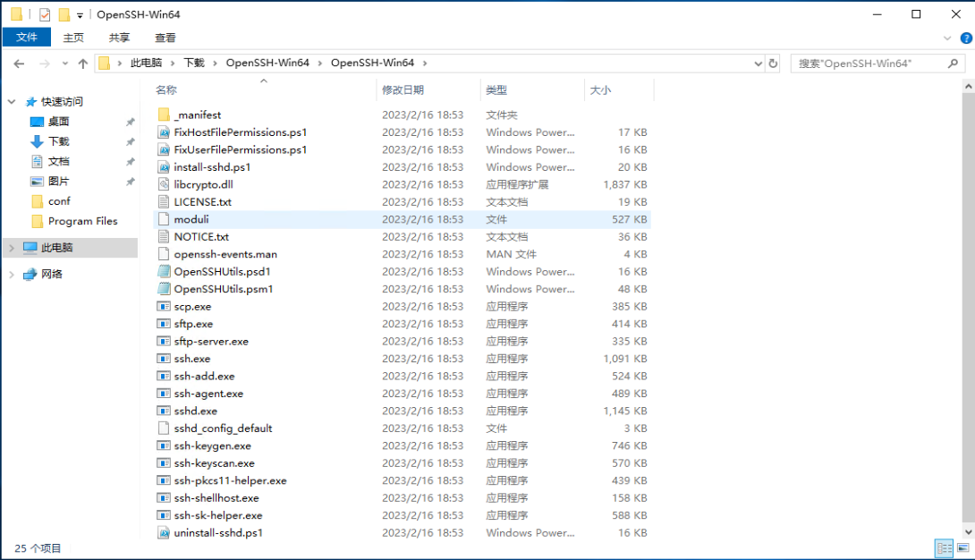Screen dimensions: 975x560
Task: Select openssh-events.man file name
Action: pyautogui.click(x=225, y=254)
